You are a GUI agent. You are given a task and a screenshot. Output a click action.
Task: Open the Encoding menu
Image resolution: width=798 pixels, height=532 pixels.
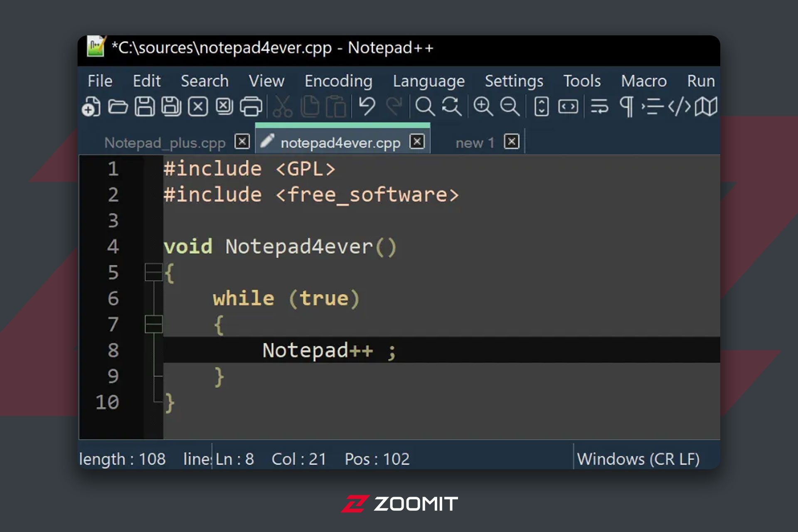[x=338, y=81]
